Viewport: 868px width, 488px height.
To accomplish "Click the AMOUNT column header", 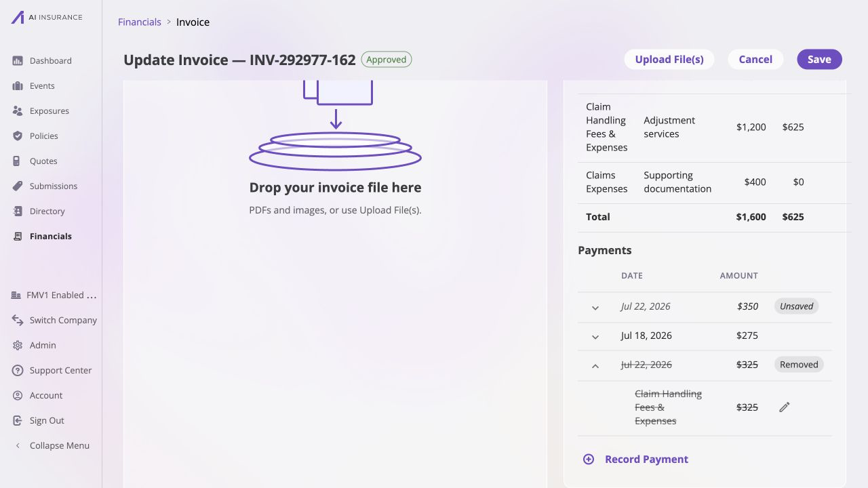I will coord(739,276).
